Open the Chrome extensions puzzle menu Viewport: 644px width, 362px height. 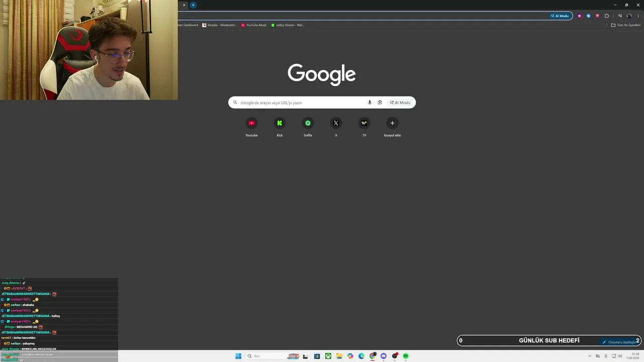pyautogui.click(x=607, y=16)
